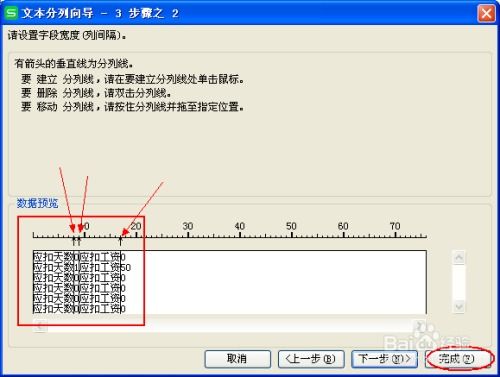500x377 pixels.
Task: Select the break line arrow near position 17
Action: click(121, 240)
